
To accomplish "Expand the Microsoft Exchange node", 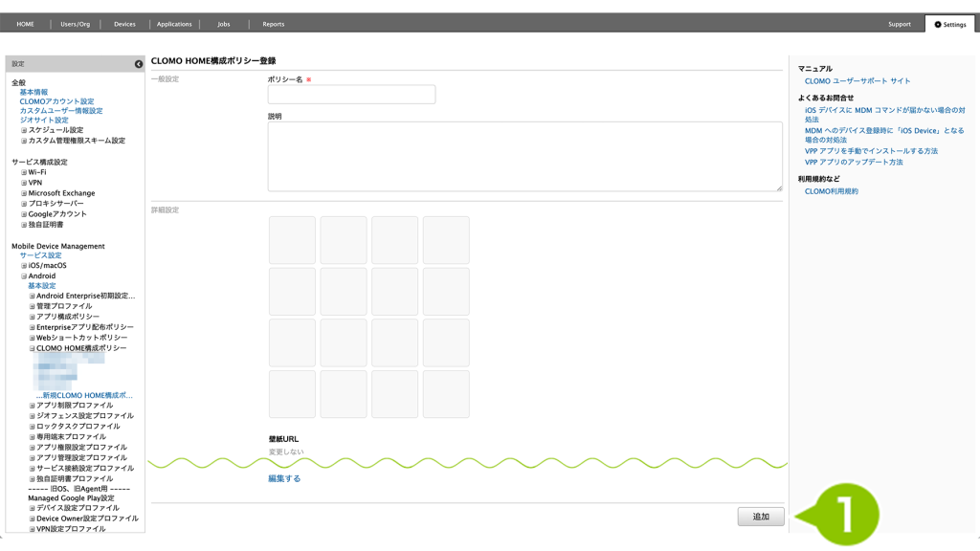I will 24,193.
